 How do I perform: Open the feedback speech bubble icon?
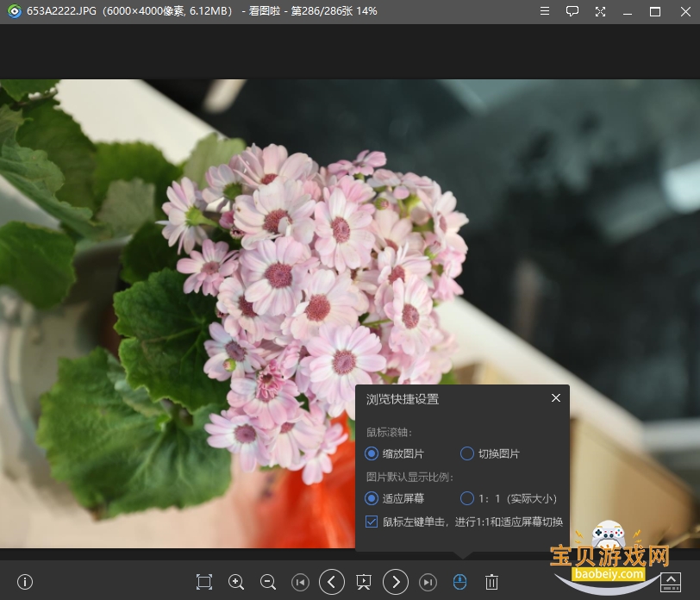coord(572,11)
